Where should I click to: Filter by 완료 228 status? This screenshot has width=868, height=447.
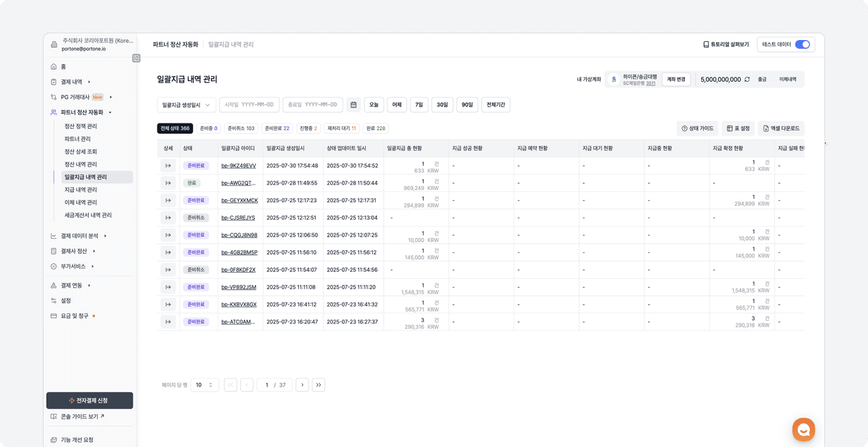[375, 128]
